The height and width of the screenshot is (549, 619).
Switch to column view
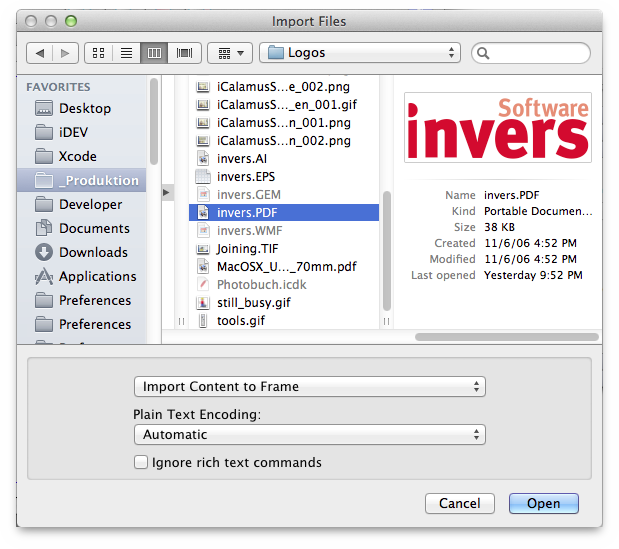pyautogui.click(x=154, y=53)
